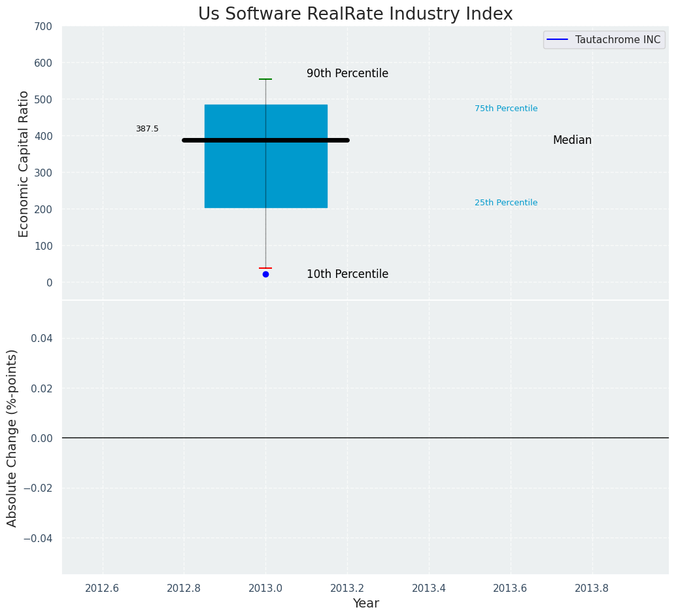676x616 pixels.
Task: Click the red 10th percentile whisker cap
Action: [265, 268]
